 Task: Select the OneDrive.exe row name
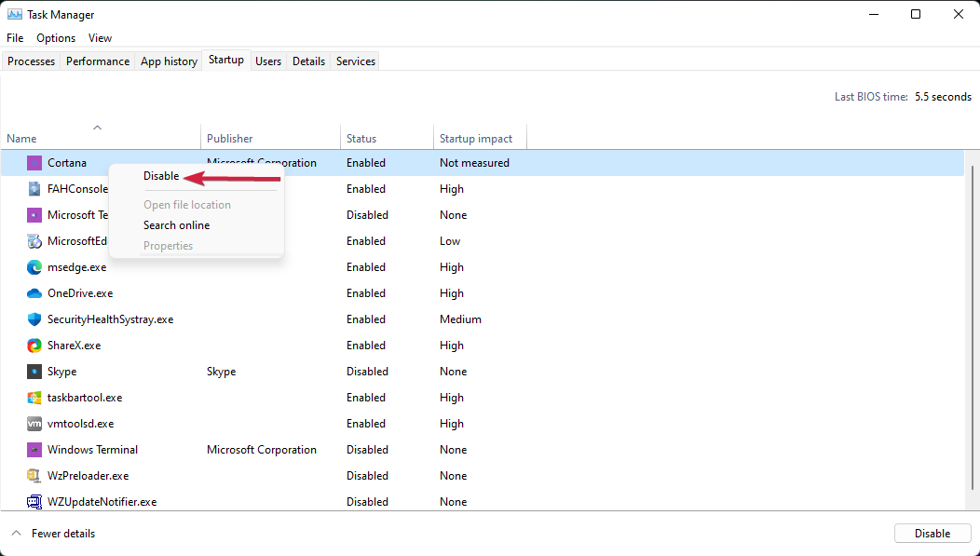[80, 293]
